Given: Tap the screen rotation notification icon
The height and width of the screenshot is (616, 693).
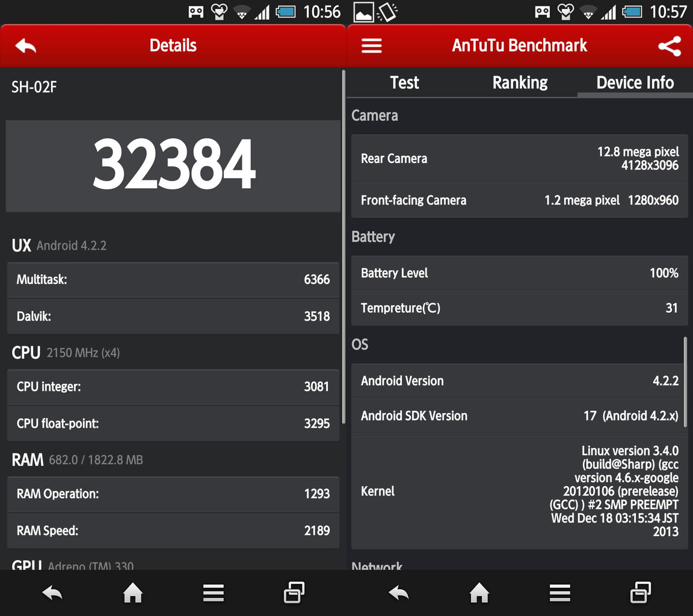Looking at the screenshot, I should point(387,12).
